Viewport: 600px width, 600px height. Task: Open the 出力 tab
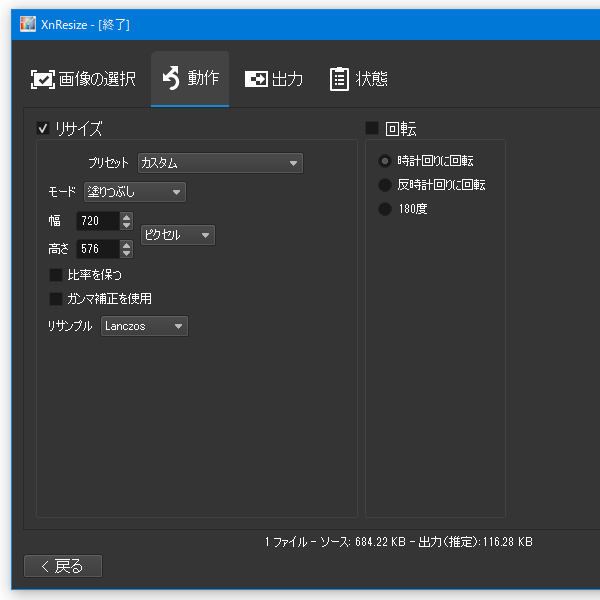(274, 79)
